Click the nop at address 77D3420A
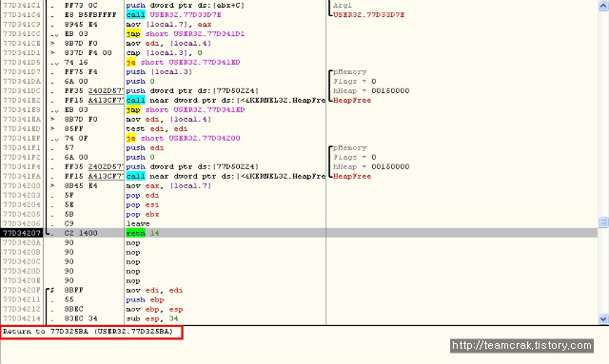The width and height of the screenshot is (609, 364). [133, 243]
